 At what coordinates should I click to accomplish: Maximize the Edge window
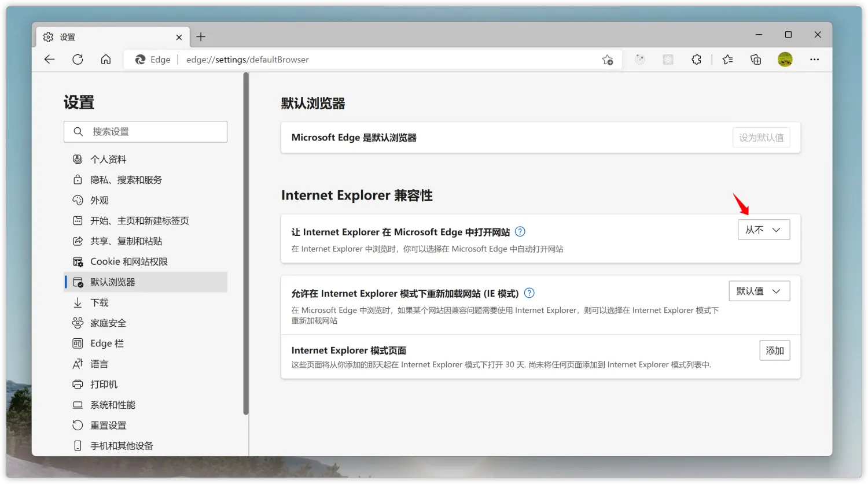[788, 35]
